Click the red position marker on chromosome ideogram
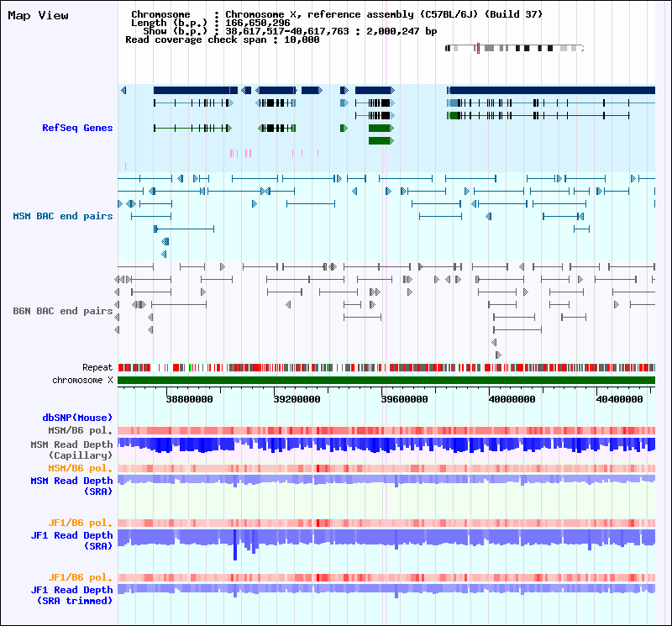This screenshot has height=626, width=672. [x=477, y=48]
